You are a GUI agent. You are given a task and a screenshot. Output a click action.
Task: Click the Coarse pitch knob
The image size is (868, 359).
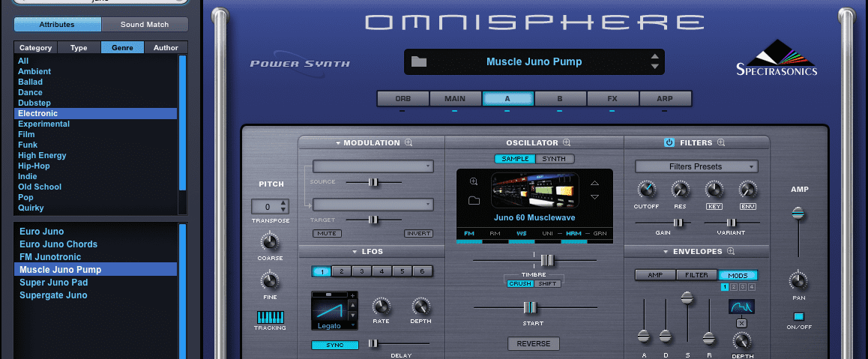tap(270, 242)
